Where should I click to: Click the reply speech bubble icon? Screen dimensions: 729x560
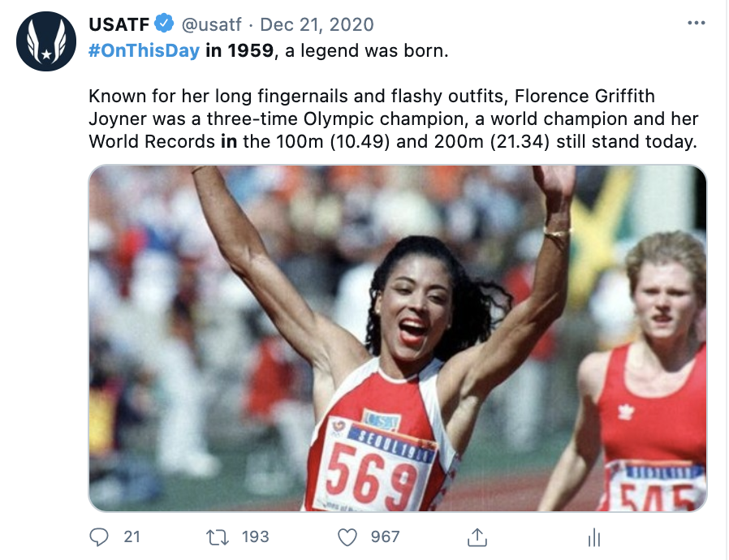coord(99,536)
